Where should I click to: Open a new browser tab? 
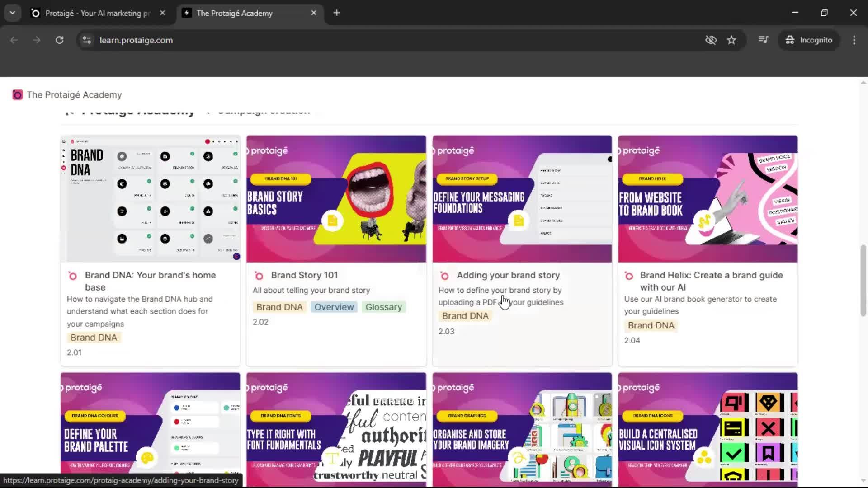(x=336, y=13)
